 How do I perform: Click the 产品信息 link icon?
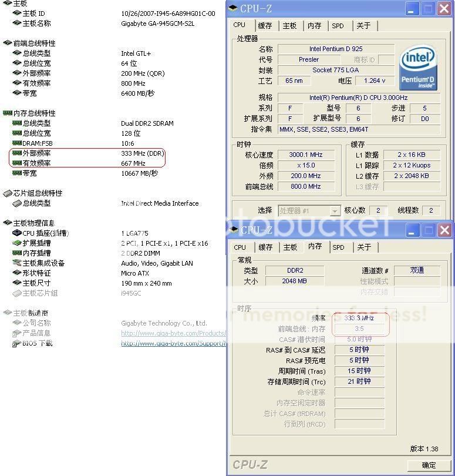tap(16, 333)
